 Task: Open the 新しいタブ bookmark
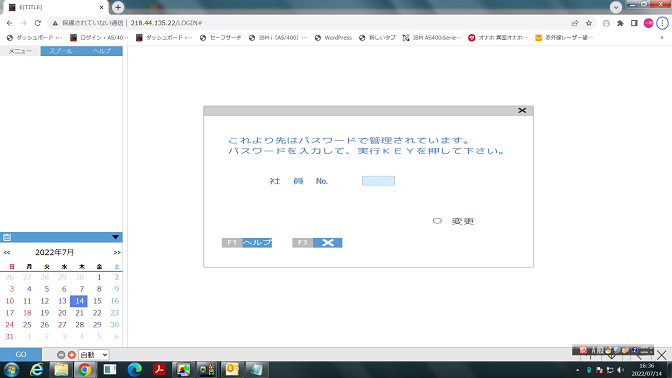pyautogui.click(x=377, y=38)
